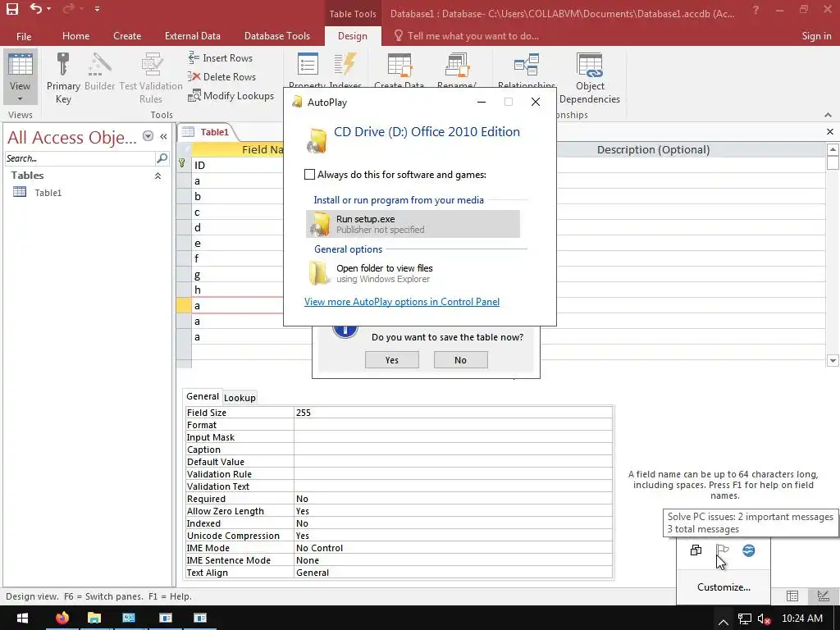Open View more AutoPlay options link
The image size is (840, 630).
point(402,302)
